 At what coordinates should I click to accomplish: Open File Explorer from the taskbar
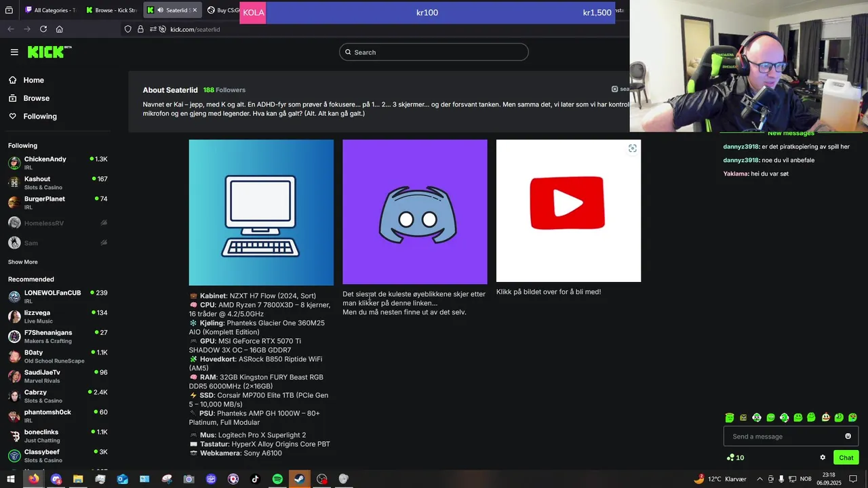point(78,479)
